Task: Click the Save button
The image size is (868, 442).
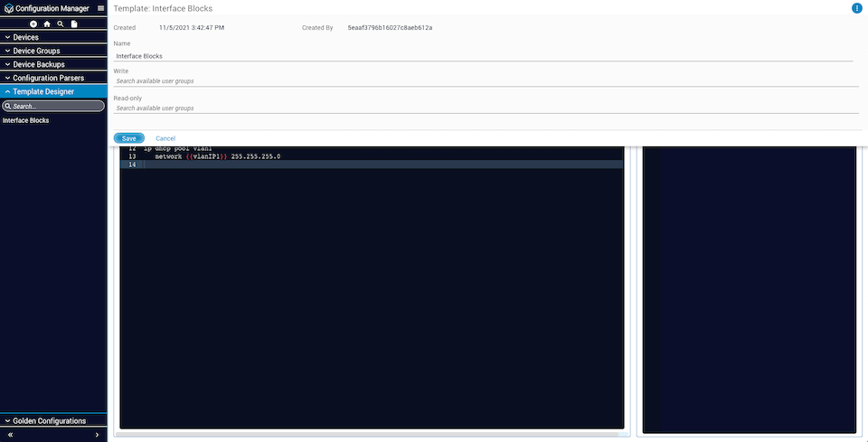Action: click(128, 138)
